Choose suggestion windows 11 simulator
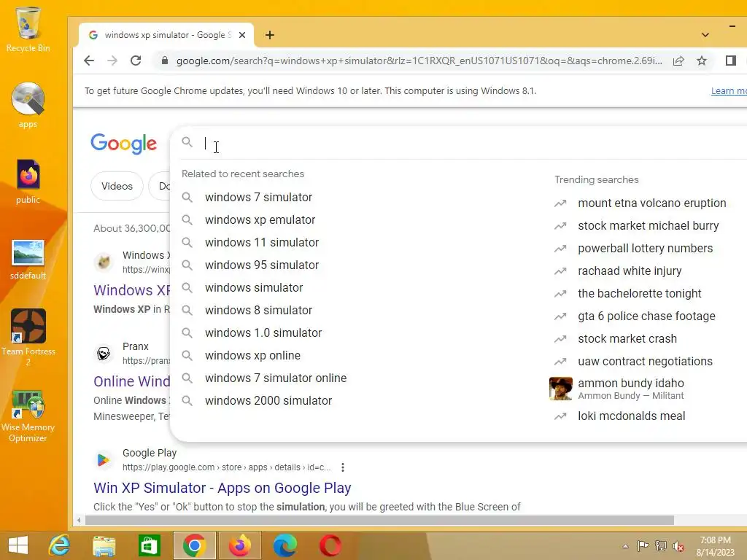The image size is (747, 560). pos(262,242)
